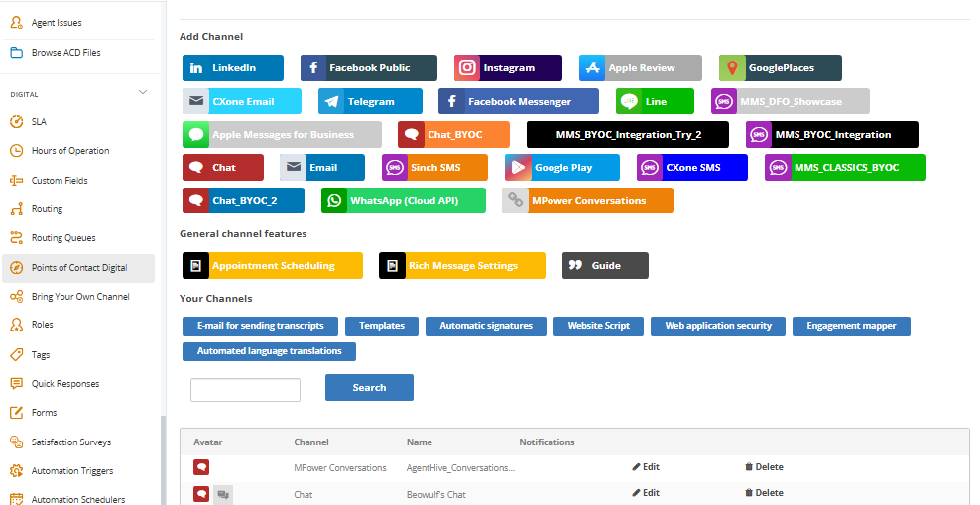980x505 pixels.
Task: Add a CXone Email channel
Action: (242, 101)
